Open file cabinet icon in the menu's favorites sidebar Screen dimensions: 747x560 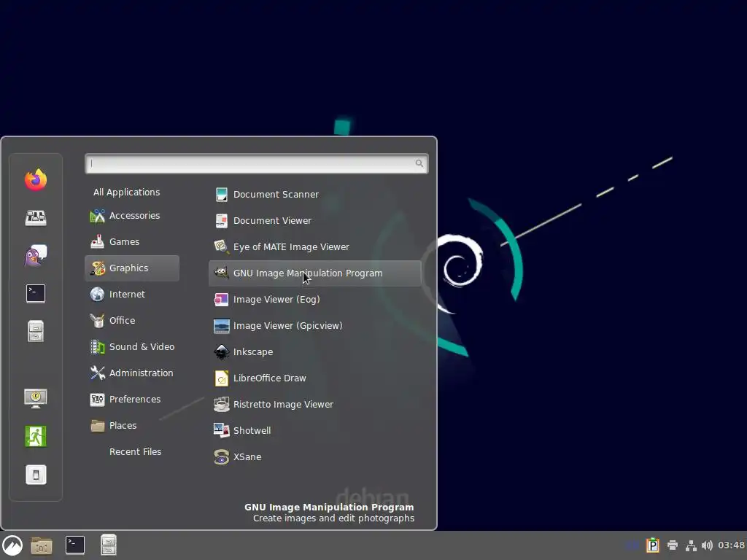36,332
